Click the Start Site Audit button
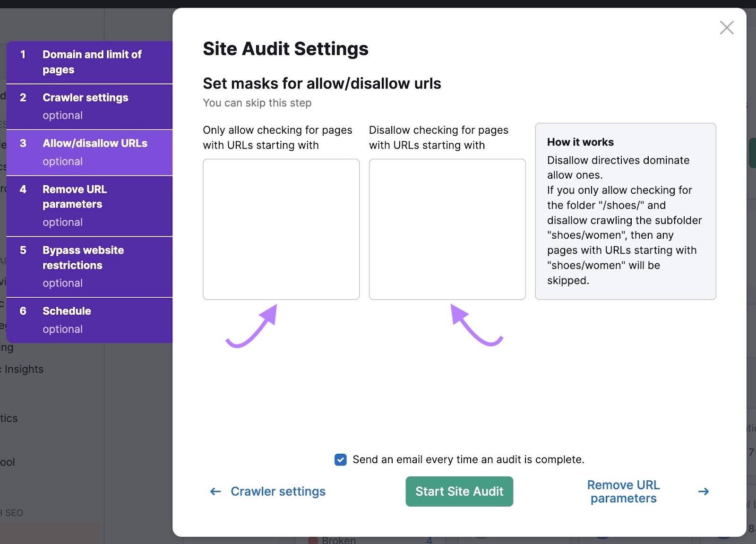 [459, 492]
